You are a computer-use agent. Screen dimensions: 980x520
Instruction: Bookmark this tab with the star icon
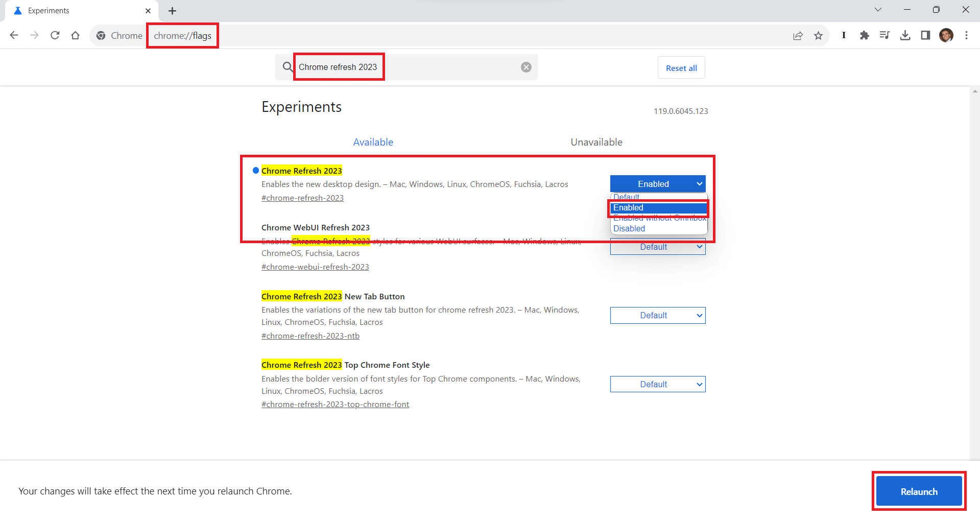pos(819,35)
